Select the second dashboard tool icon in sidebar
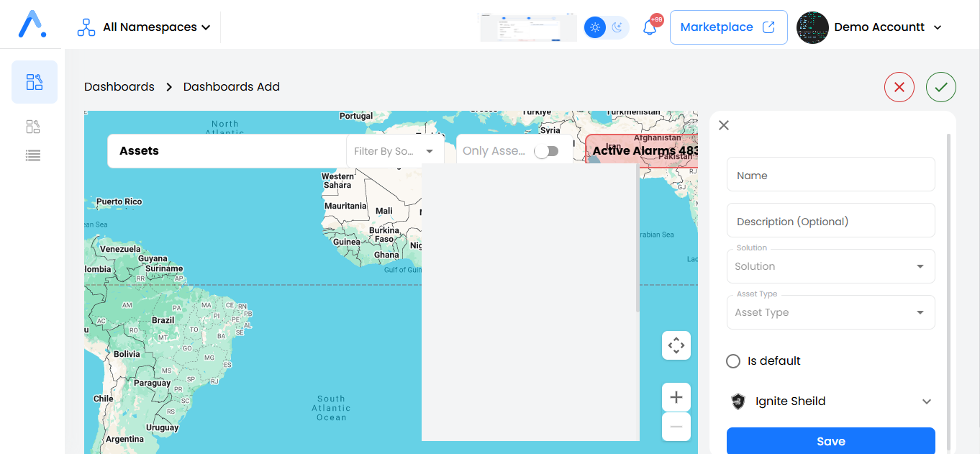 coord(32,126)
